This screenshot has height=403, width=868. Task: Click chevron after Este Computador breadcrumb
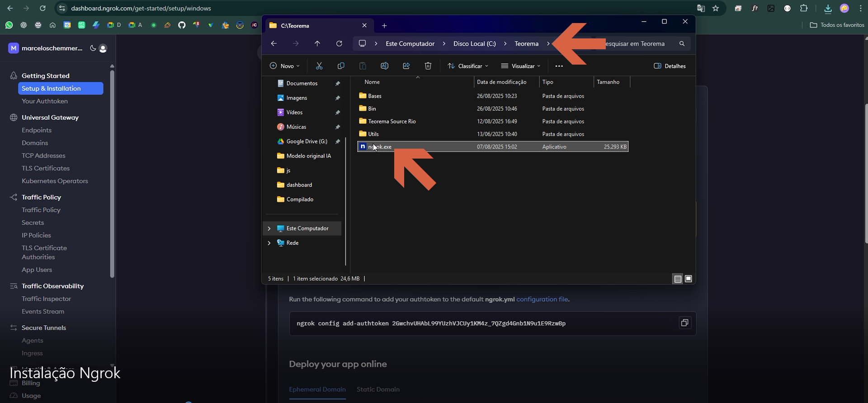[443, 44]
